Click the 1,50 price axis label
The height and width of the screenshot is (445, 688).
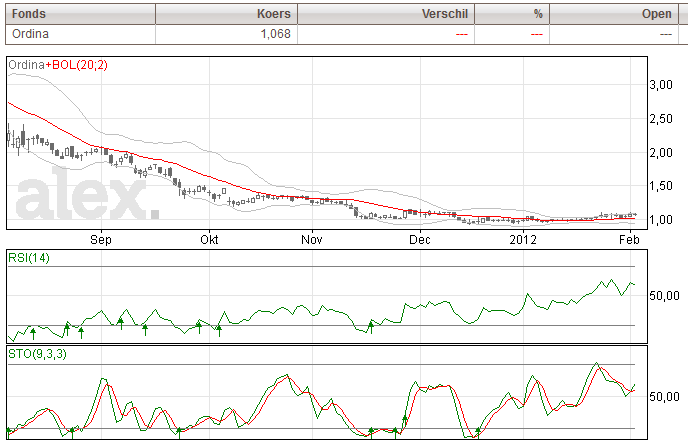pos(661,186)
